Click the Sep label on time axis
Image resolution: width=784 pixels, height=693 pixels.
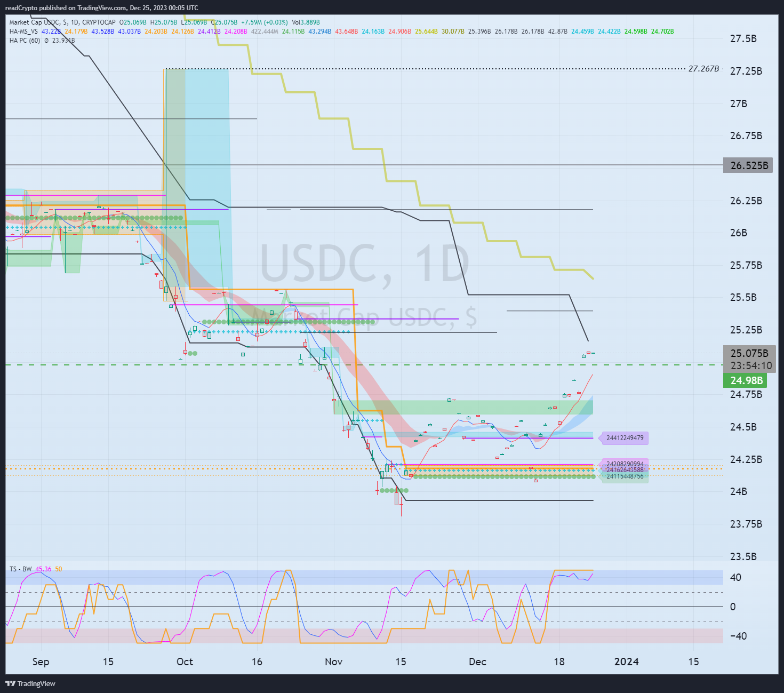pos(41,662)
